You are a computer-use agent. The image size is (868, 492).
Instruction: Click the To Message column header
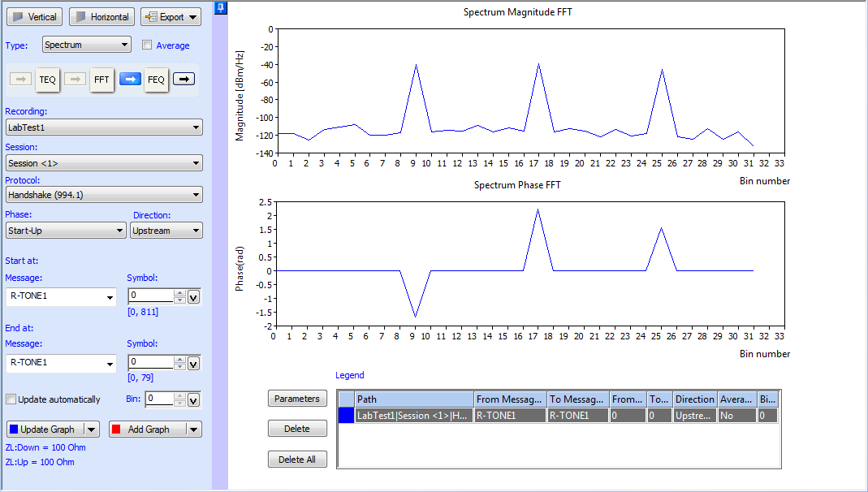pos(578,399)
